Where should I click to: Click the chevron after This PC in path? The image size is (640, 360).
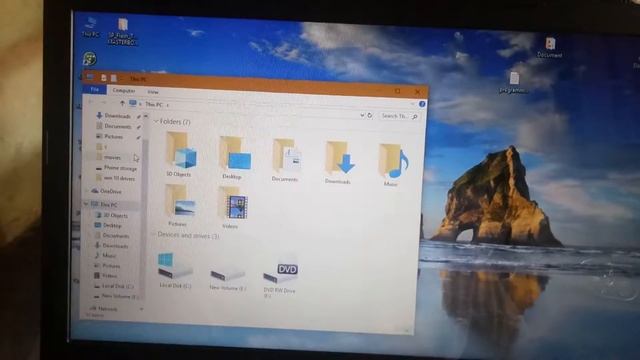167,105
